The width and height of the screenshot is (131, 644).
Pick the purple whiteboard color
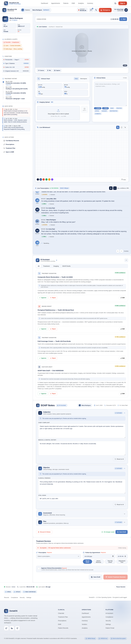coord(52,179)
